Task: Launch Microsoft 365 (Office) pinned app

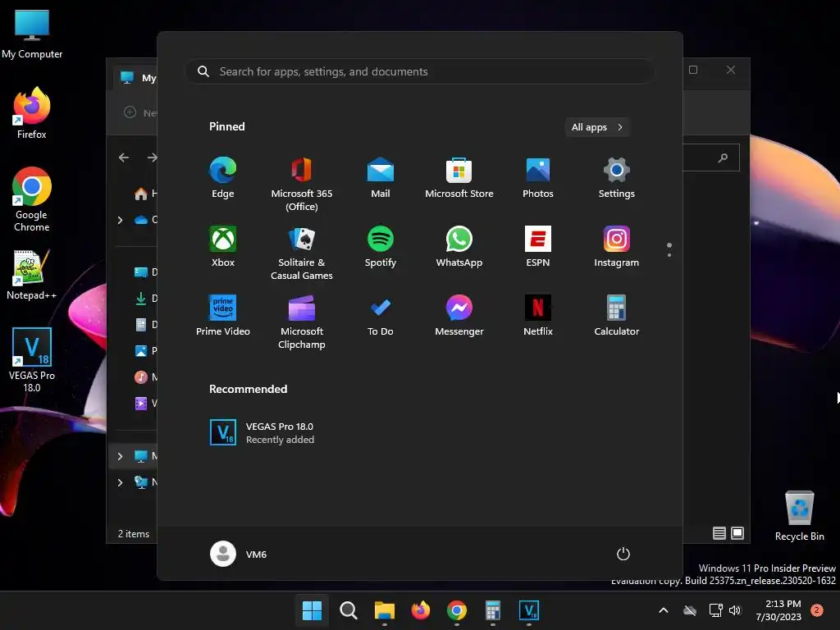Action: [x=302, y=184]
